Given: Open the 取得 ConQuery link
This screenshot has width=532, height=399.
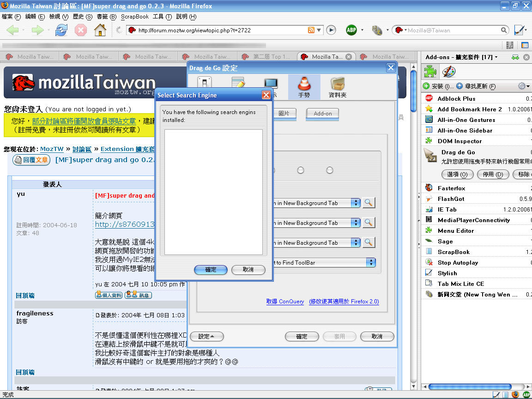Looking at the screenshot, I should 285,301.
